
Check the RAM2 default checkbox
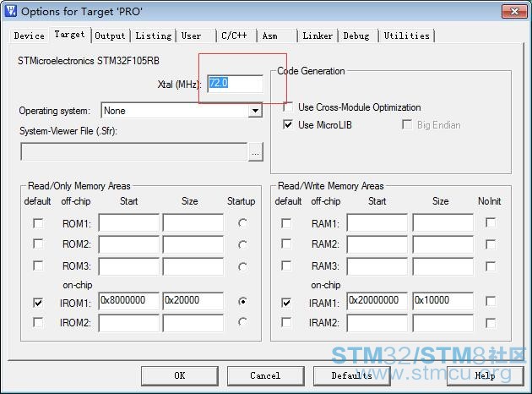pyautogui.click(x=286, y=244)
